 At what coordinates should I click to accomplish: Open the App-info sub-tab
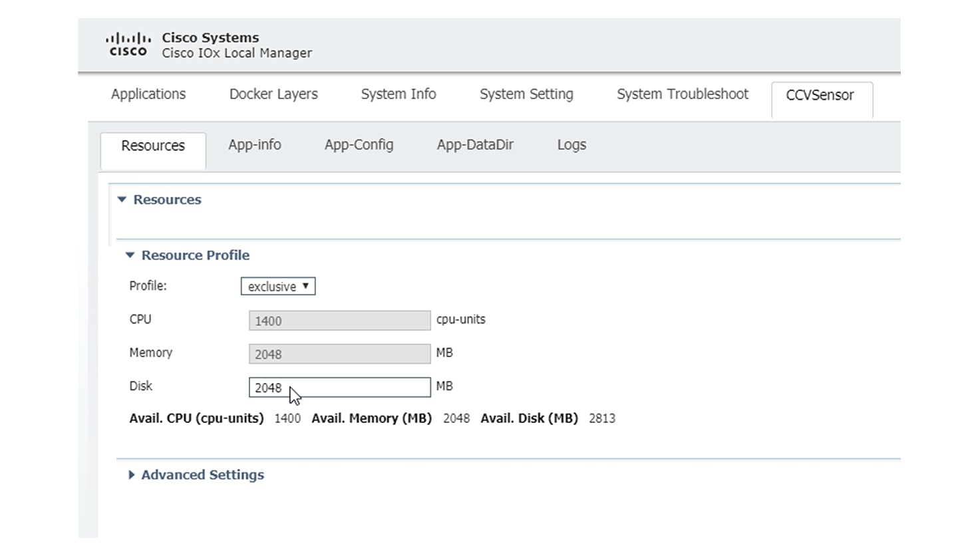point(255,145)
